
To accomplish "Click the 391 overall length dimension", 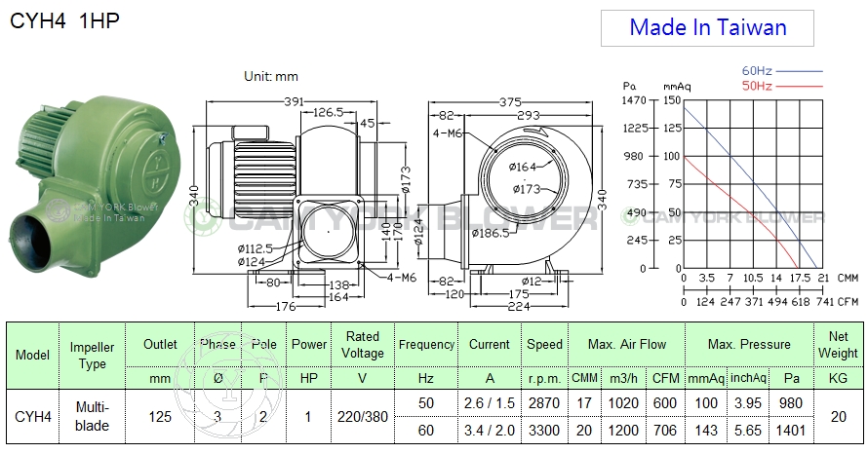I will [294, 101].
